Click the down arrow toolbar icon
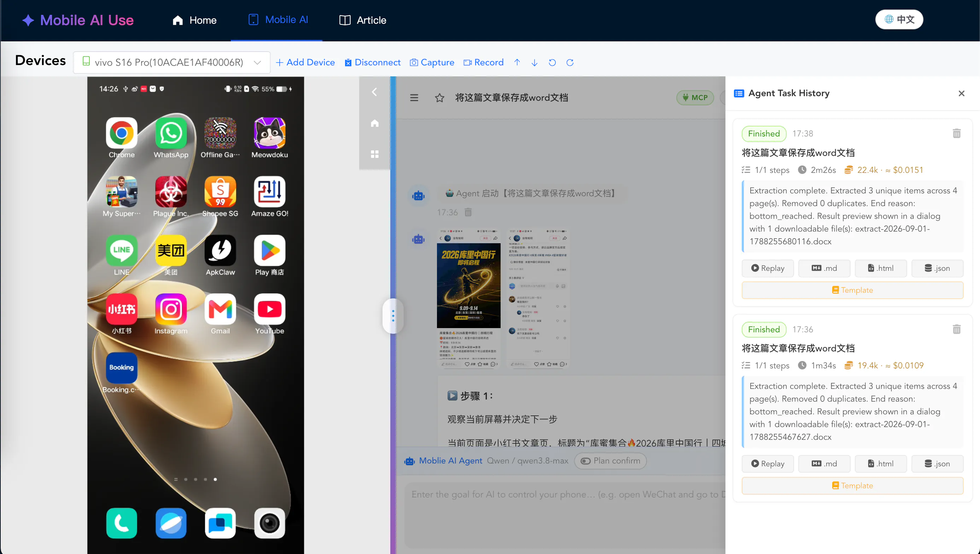The height and width of the screenshot is (554, 980). pyautogui.click(x=535, y=63)
